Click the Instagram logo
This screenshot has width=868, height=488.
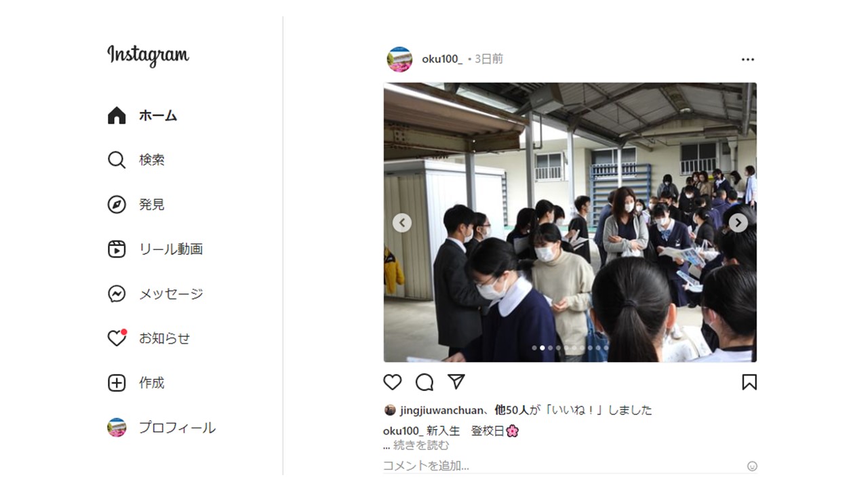[x=148, y=56]
